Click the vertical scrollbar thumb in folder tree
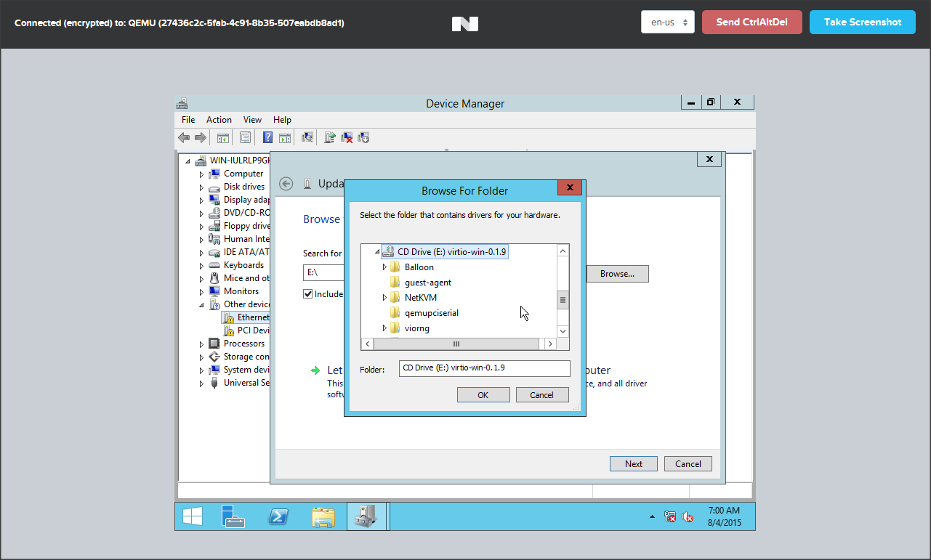931x560 pixels. (x=563, y=299)
